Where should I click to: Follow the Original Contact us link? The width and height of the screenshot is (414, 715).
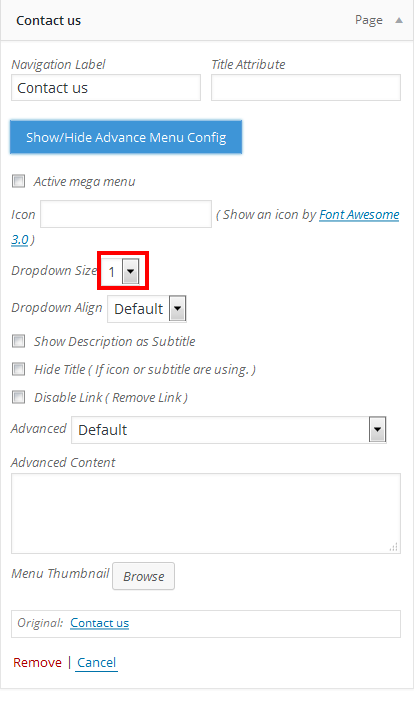tap(99, 623)
